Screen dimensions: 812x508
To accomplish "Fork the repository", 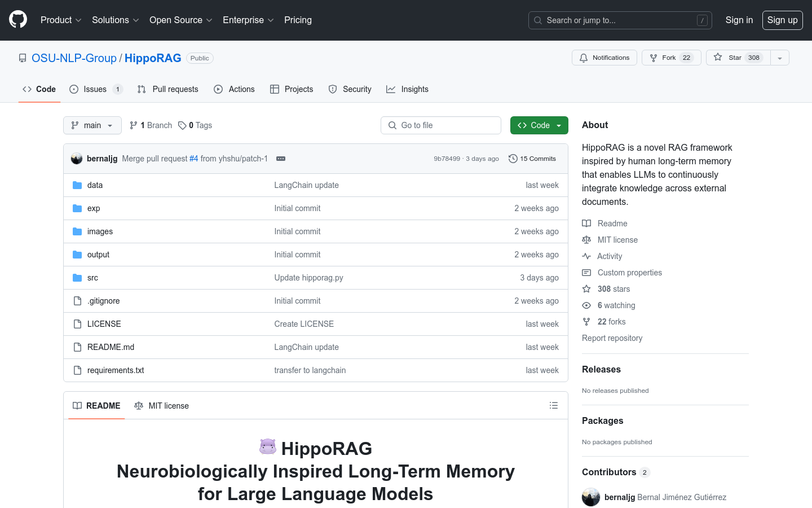I will coord(671,58).
